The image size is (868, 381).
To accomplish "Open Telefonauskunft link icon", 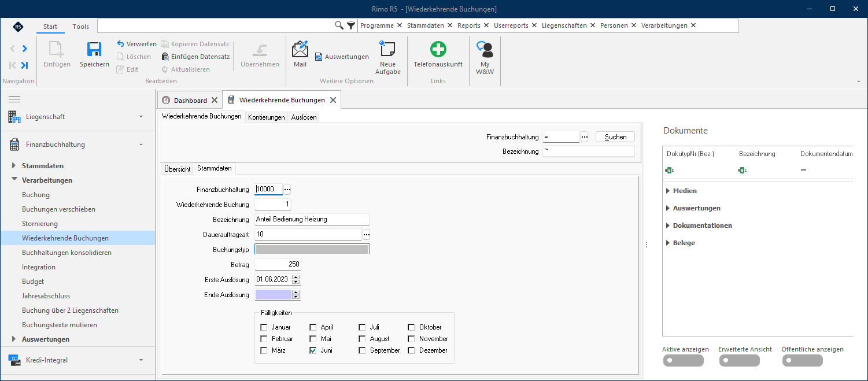I will coord(438,50).
